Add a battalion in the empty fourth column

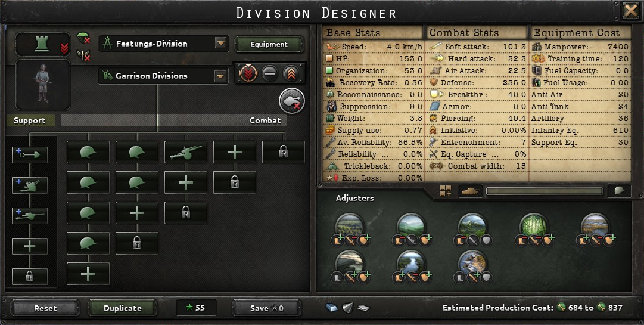(235, 152)
